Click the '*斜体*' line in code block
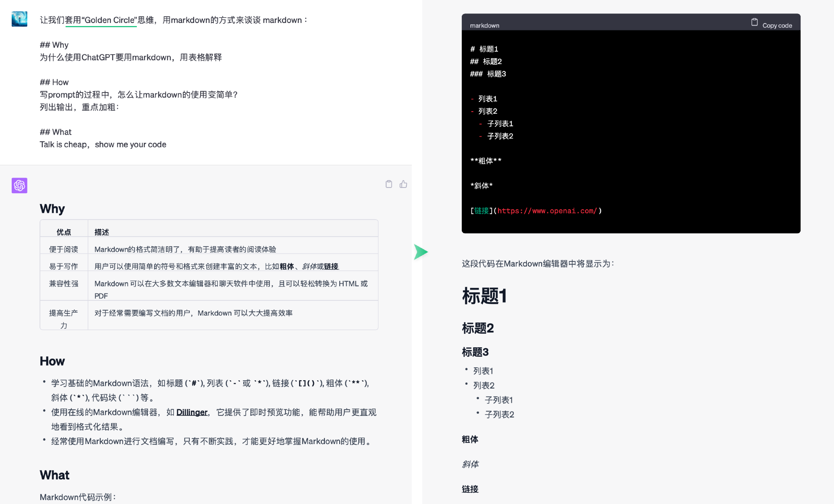The height and width of the screenshot is (504, 834). point(481,186)
